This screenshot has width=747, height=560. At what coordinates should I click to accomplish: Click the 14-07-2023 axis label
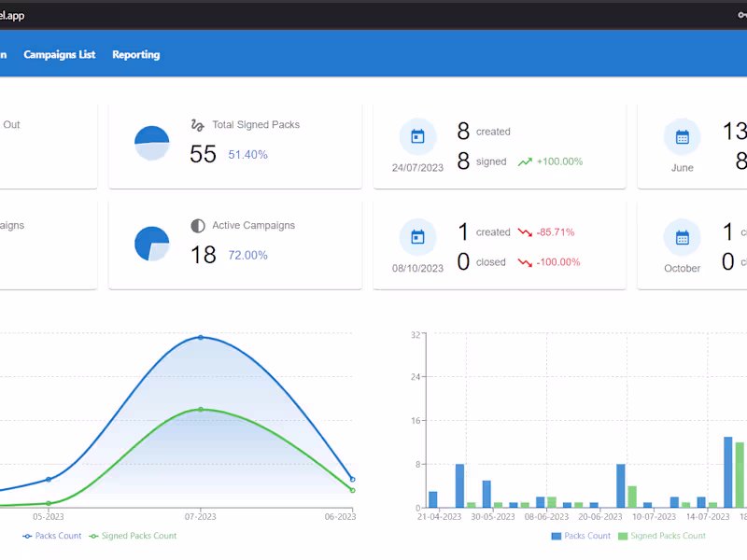pyautogui.click(x=708, y=517)
